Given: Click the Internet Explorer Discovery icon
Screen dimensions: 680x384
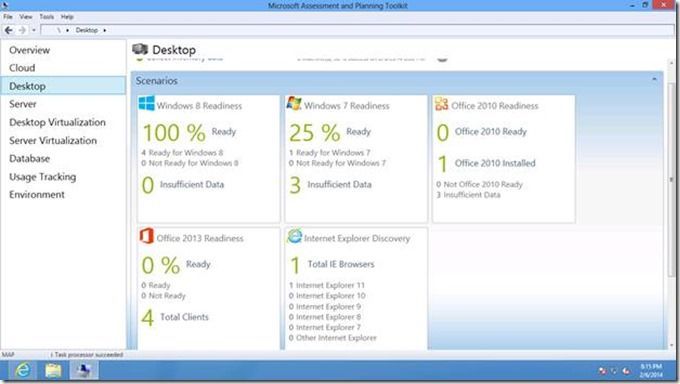Looking at the screenshot, I should (x=294, y=236).
